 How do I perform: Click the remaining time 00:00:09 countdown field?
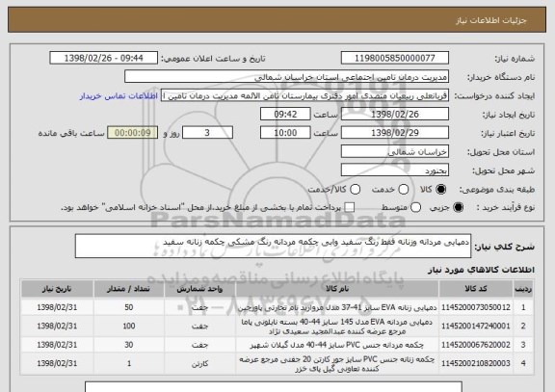pyautogui.click(x=132, y=133)
